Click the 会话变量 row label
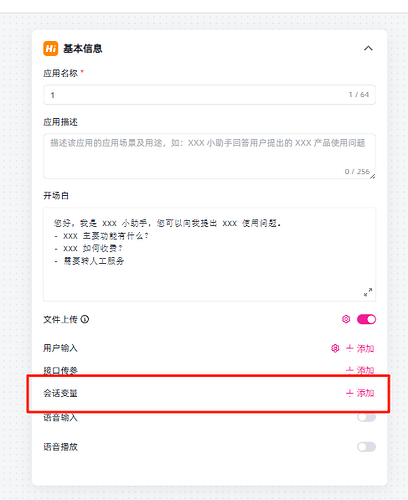 [x=60, y=393]
